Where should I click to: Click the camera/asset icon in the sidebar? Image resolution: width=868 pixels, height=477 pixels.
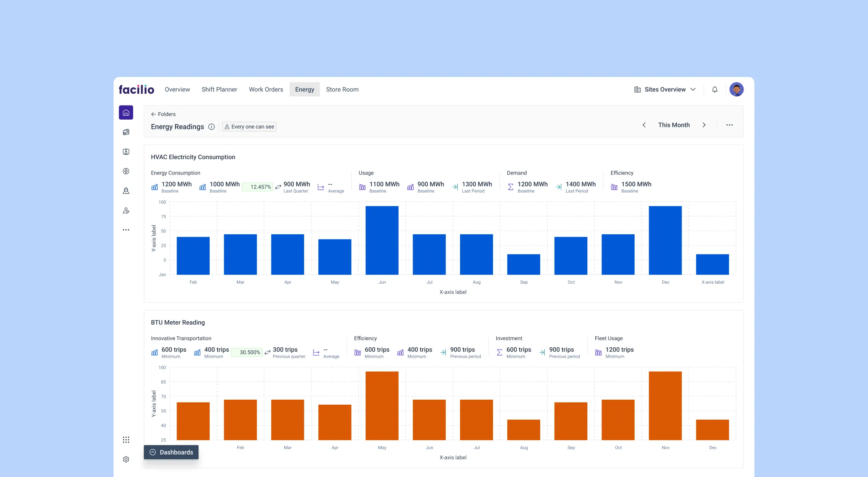tap(126, 132)
